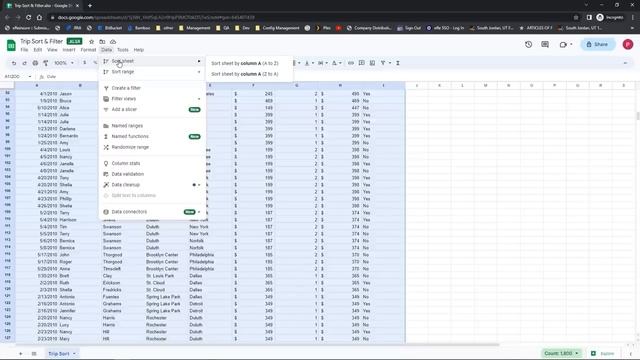Expand the Filter views submenu
The image size is (640, 360).
199,99
